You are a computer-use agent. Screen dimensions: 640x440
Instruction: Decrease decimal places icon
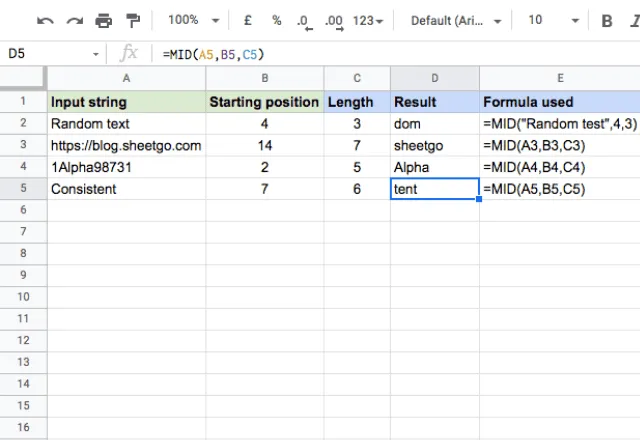[304, 22]
